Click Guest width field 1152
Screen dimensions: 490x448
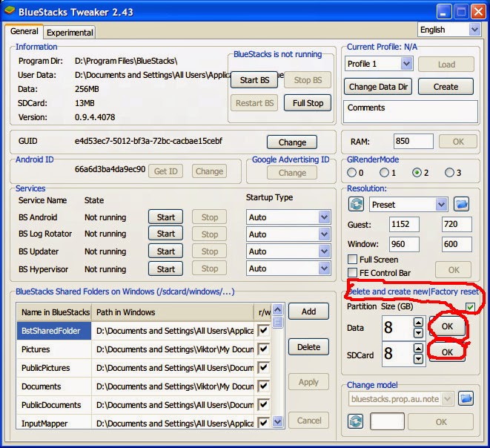coord(404,224)
